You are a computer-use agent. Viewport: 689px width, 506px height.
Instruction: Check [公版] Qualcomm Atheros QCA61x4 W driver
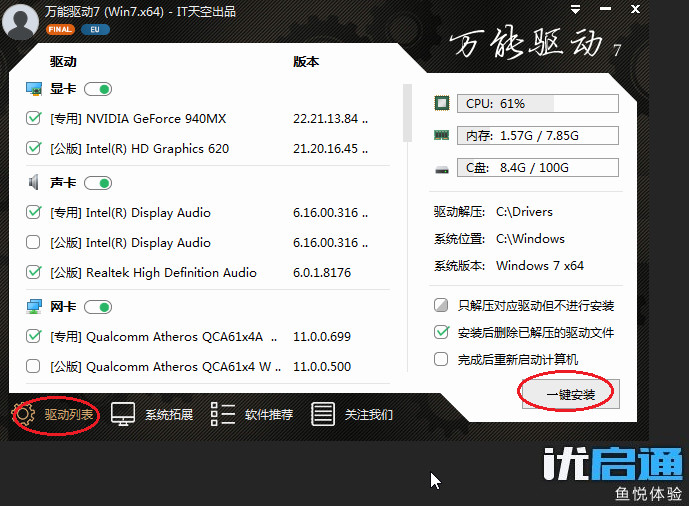tap(33, 366)
